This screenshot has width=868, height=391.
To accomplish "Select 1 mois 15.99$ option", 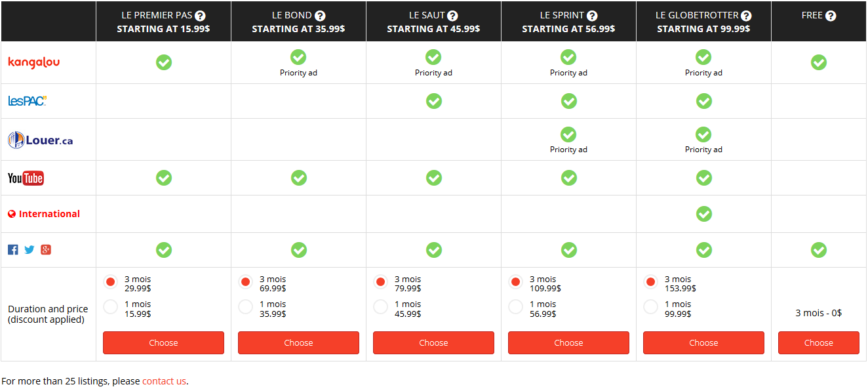I will (x=111, y=307).
